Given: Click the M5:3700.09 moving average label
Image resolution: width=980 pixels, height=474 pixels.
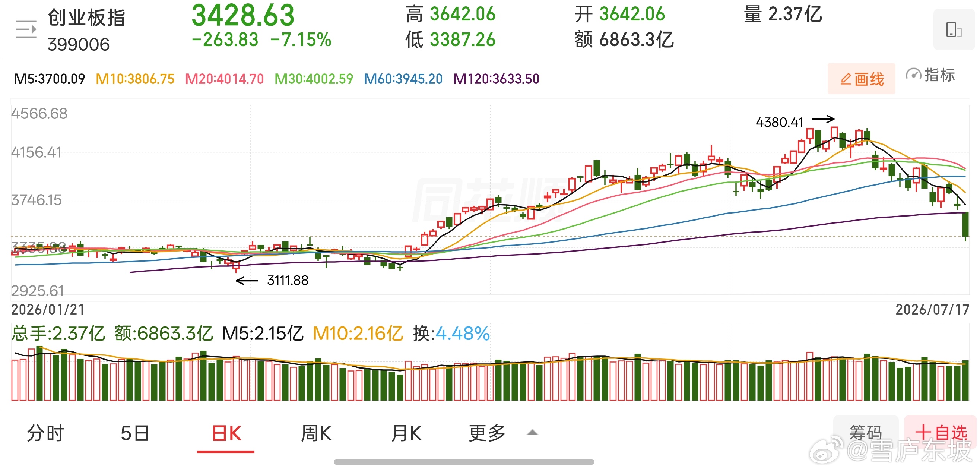Looking at the screenshot, I should [x=50, y=79].
